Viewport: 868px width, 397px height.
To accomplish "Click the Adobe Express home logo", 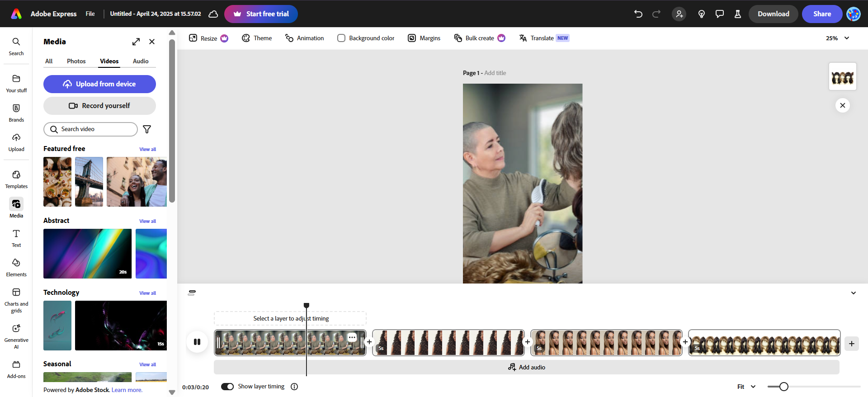I will pyautogui.click(x=17, y=14).
